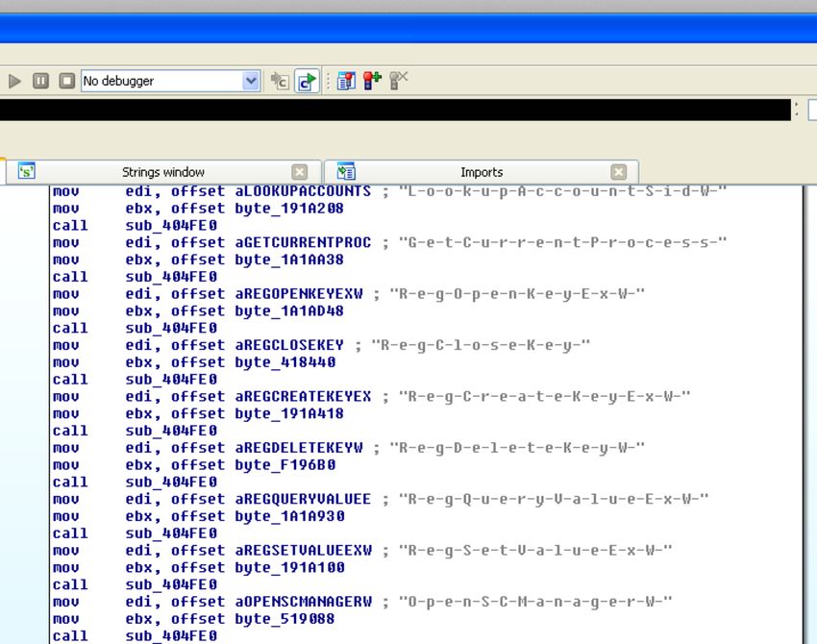The height and width of the screenshot is (644, 817).
Task: Open the breakpoint list icon
Action: click(346, 81)
